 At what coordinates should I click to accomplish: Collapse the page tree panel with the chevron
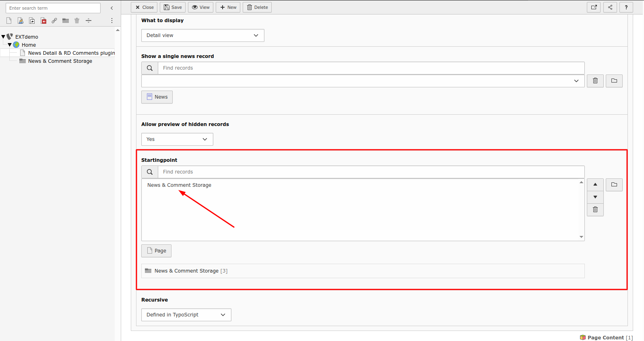[x=112, y=8]
